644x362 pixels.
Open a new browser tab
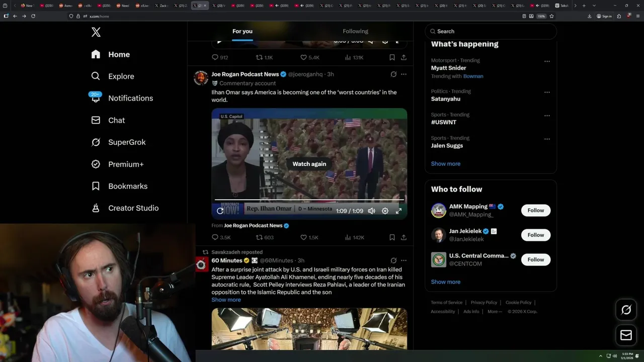pos(584,6)
